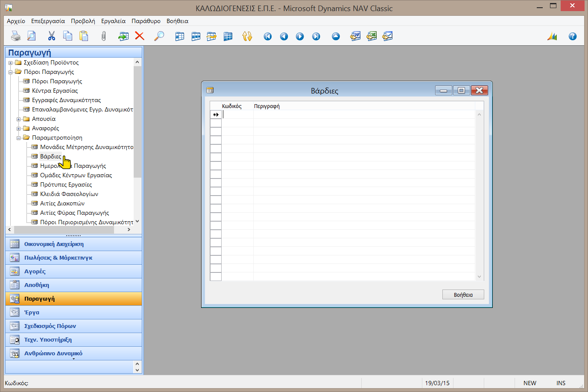Open Print Preview from the toolbar

[x=32, y=36]
